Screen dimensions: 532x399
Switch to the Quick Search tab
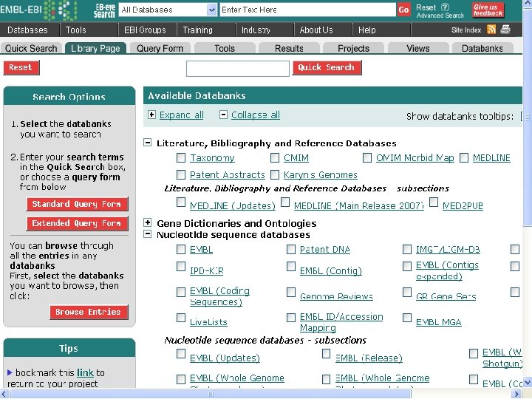[x=31, y=48]
